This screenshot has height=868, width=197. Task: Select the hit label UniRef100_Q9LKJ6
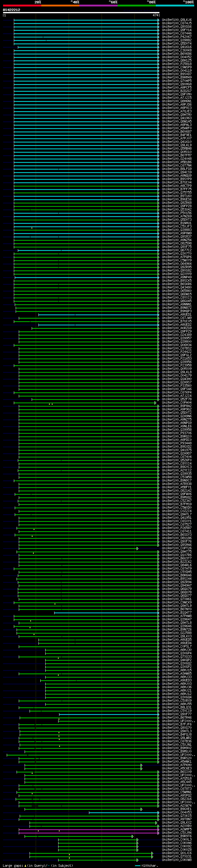(x=176, y=20)
